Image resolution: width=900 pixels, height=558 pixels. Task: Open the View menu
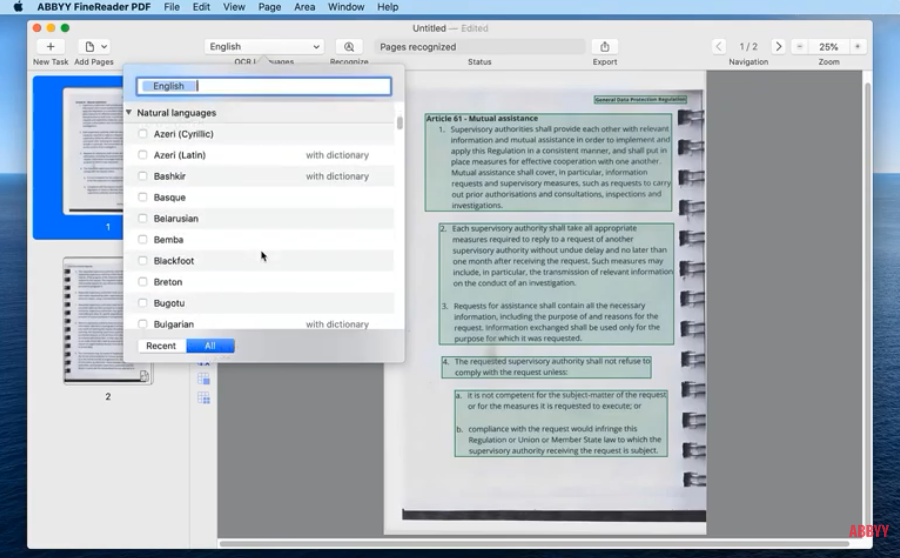234,7
